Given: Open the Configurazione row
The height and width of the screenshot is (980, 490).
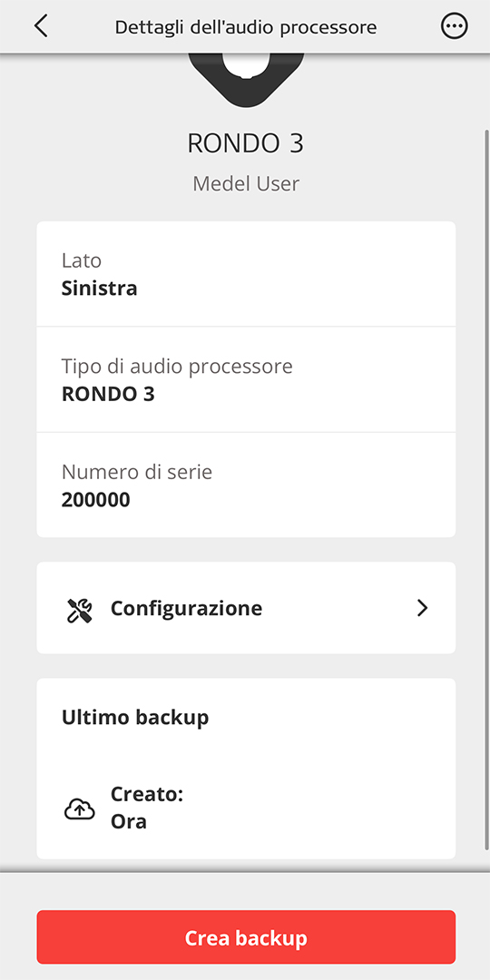Looking at the screenshot, I should (246, 608).
